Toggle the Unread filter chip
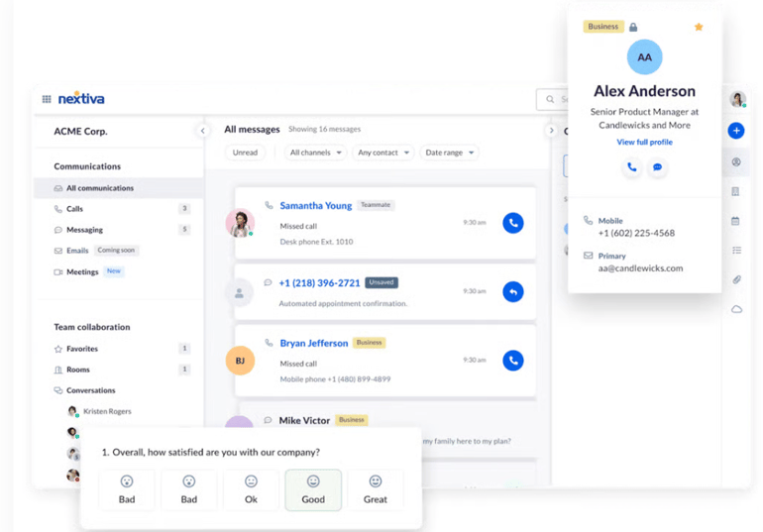 [245, 153]
